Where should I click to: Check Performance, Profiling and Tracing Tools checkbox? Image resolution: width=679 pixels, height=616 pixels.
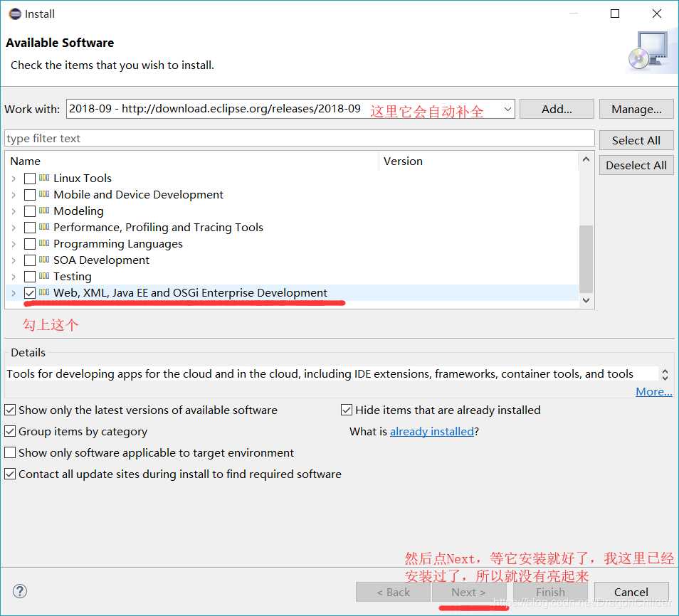click(30, 228)
